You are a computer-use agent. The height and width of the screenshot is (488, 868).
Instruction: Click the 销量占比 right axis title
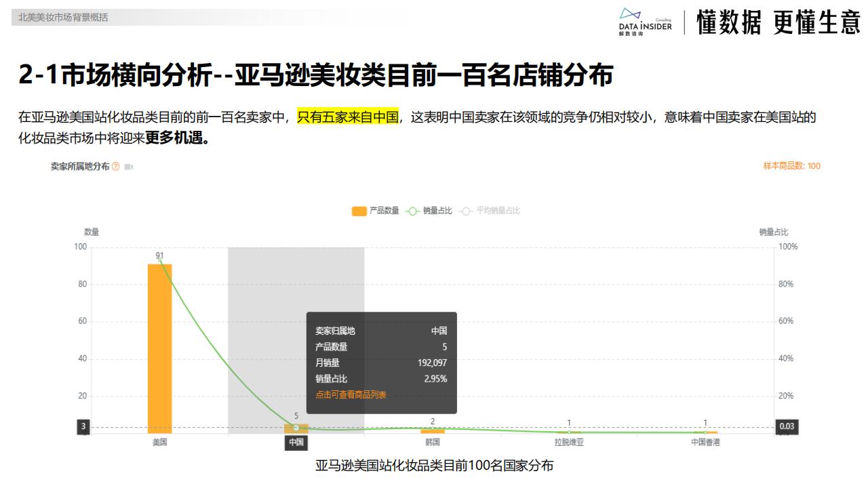point(774,232)
